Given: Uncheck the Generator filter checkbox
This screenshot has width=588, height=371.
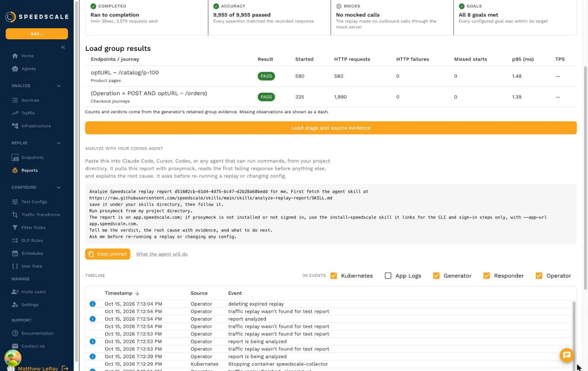Looking at the screenshot, I should tap(436, 276).
